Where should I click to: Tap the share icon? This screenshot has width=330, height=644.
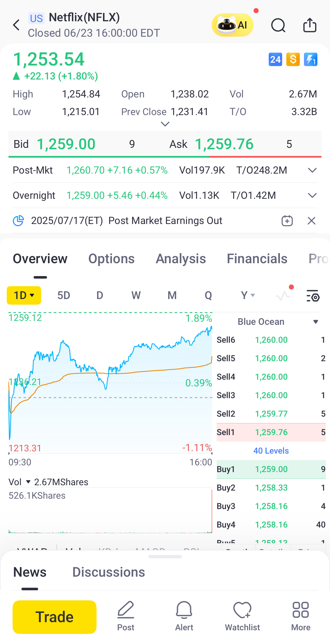310,25
